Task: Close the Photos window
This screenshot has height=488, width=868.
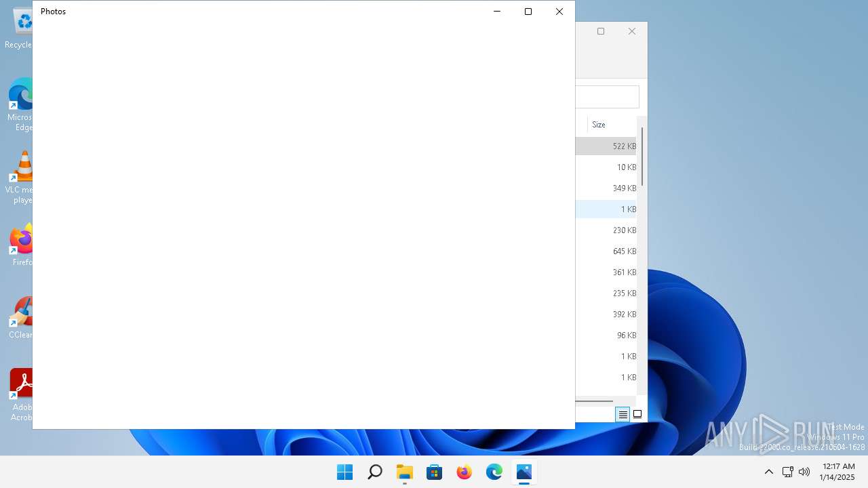Action: click(x=559, y=12)
